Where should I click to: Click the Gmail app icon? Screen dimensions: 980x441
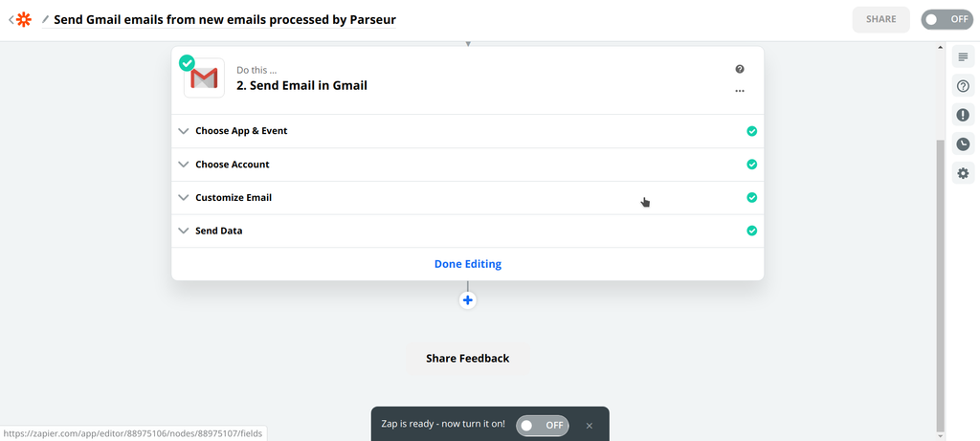(204, 78)
